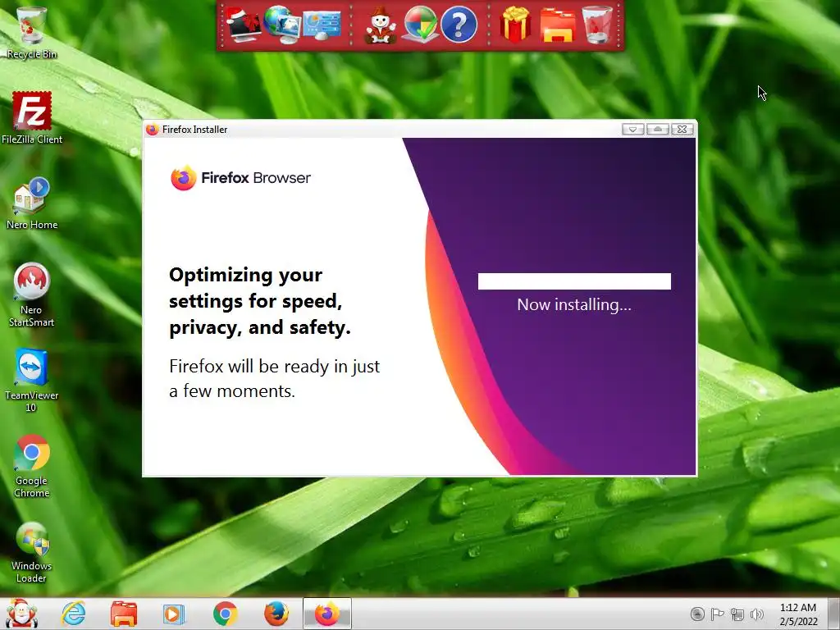Click the globe network icon in top dock
This screenshot has height=630, width=840.
[x=281, y=24]
